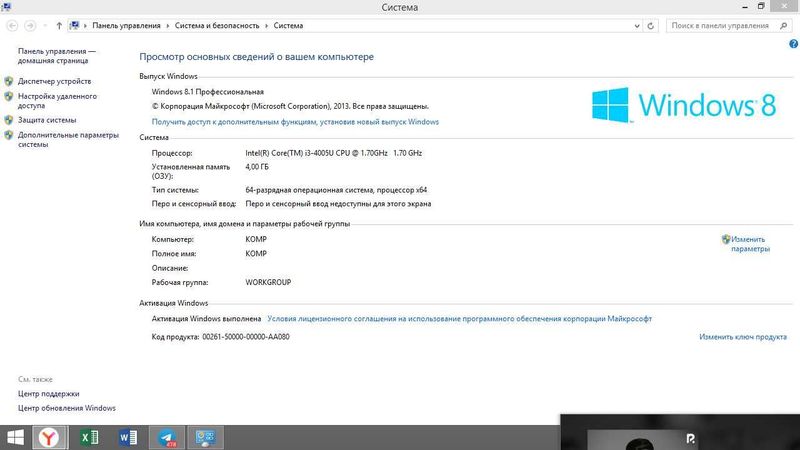
Task: Expand breadcrumb arrow before Панель управления
Action: tap(85, 26)
